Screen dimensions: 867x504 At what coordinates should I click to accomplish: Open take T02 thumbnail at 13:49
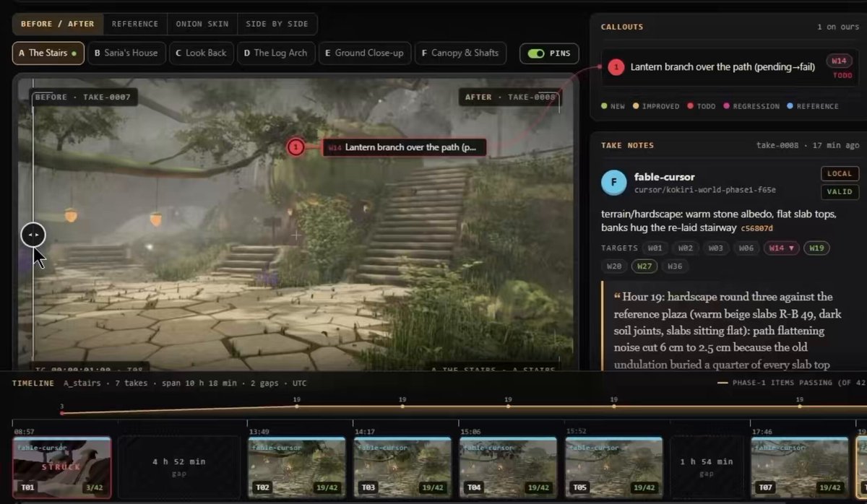296,466
